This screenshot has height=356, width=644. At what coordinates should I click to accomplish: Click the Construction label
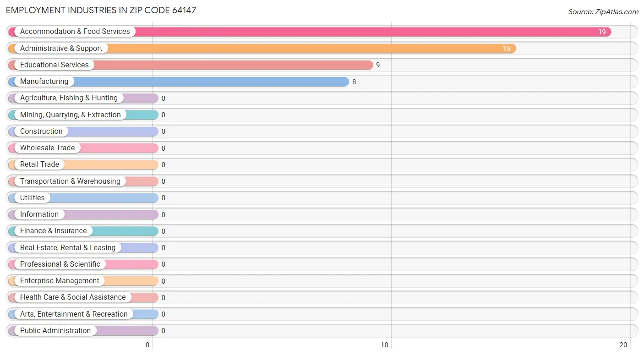pyautogui.click(x=41, y=131)
